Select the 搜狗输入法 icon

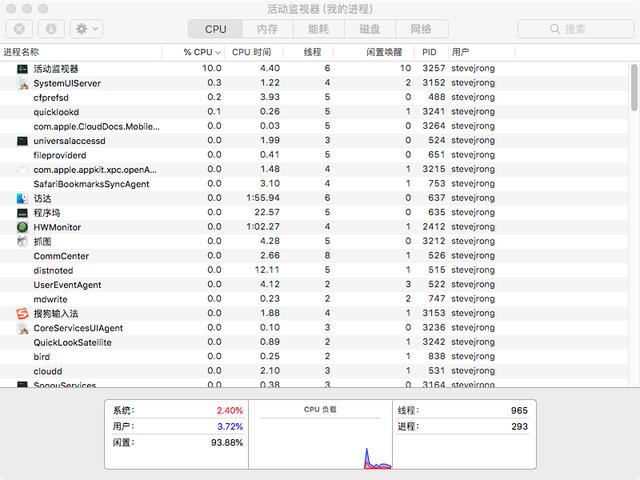pyautogui.click(x=22, y=313)
